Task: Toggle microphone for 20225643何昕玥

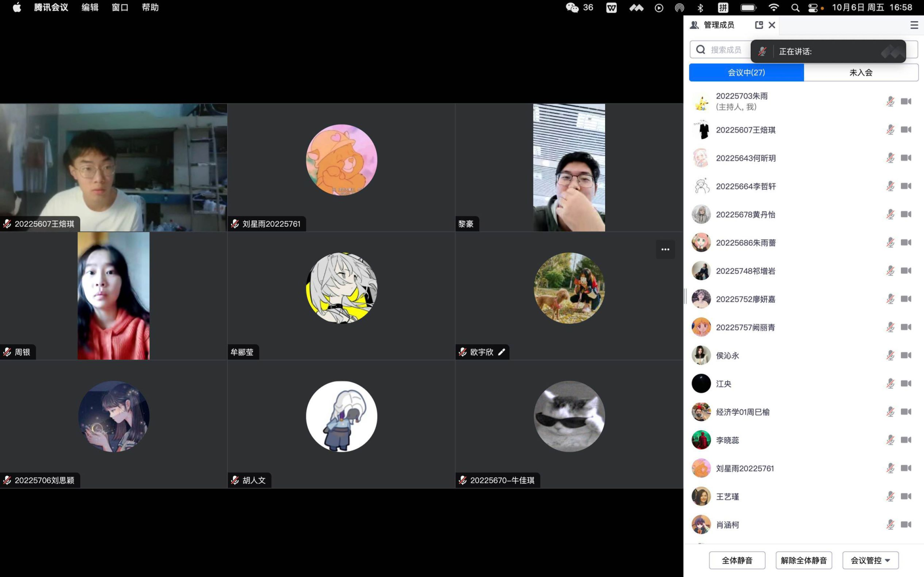Action: (890, 158)
